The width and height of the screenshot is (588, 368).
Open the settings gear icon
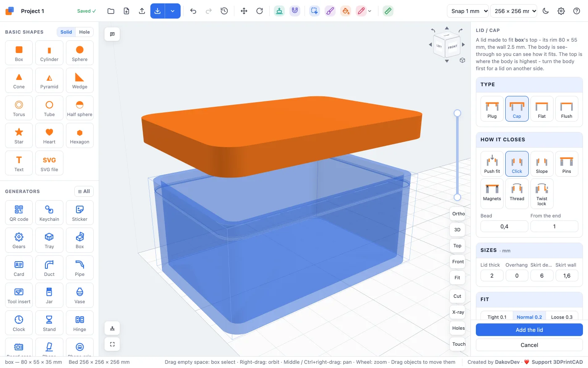561,11
